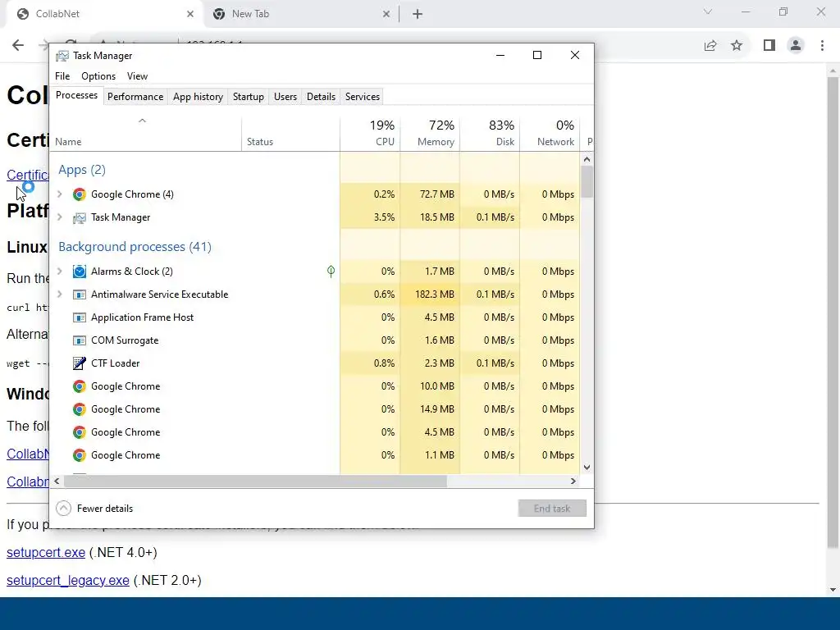The width and height of the screenshot is (840, 630).
Task: Open the setupcert.exe link
Action: [46, 552]
